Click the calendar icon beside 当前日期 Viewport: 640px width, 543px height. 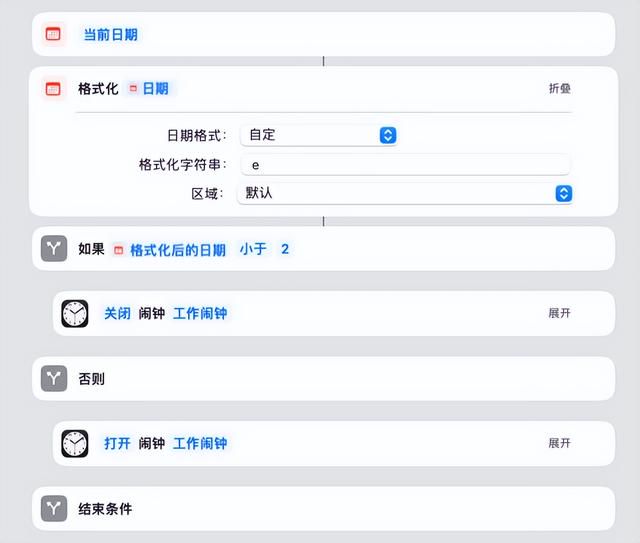(53, 34)
